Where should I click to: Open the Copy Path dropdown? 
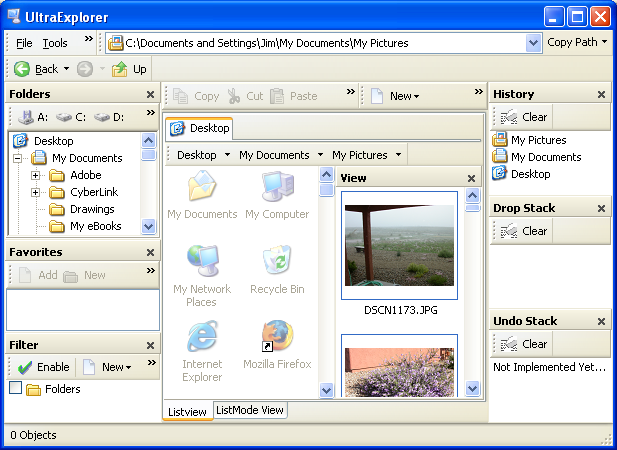[577, 43]
